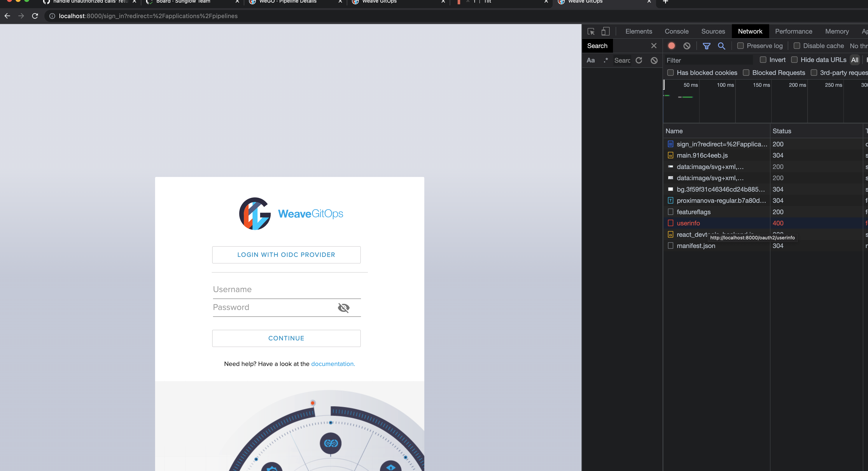This screenshot has height=471, width=868.
Task: Select the manifest.json request row
Action: [x=765, y=246]
